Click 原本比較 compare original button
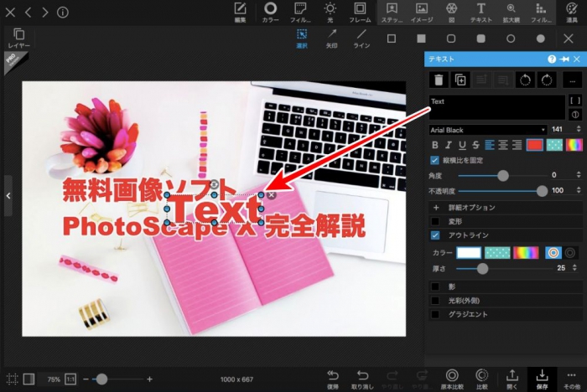The width and height of the screenshot is (587, 392). (x=452, y=379)
